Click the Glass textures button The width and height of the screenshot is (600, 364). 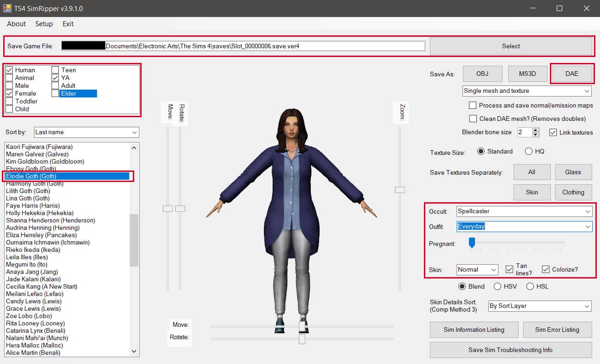tap(573, 172)
